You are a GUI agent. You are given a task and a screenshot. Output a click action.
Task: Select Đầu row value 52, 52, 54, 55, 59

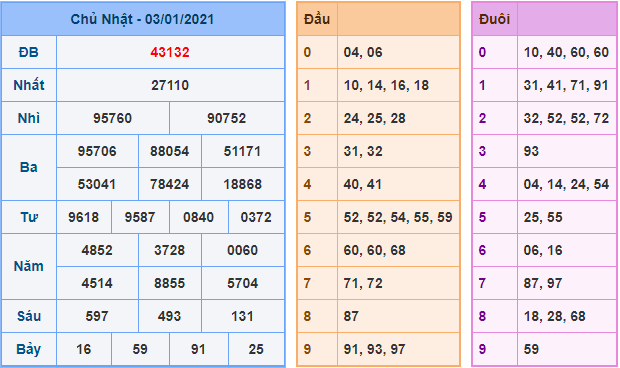coord(398,217)
